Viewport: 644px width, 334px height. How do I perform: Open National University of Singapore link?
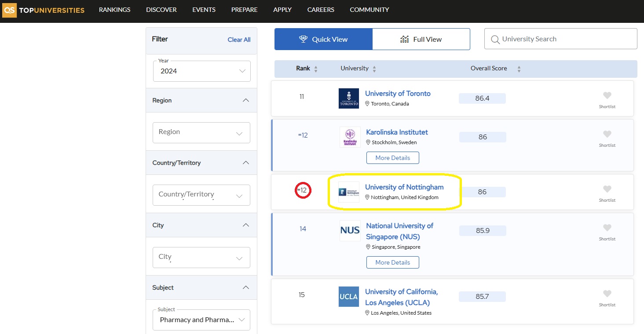[x=399, y=231]
